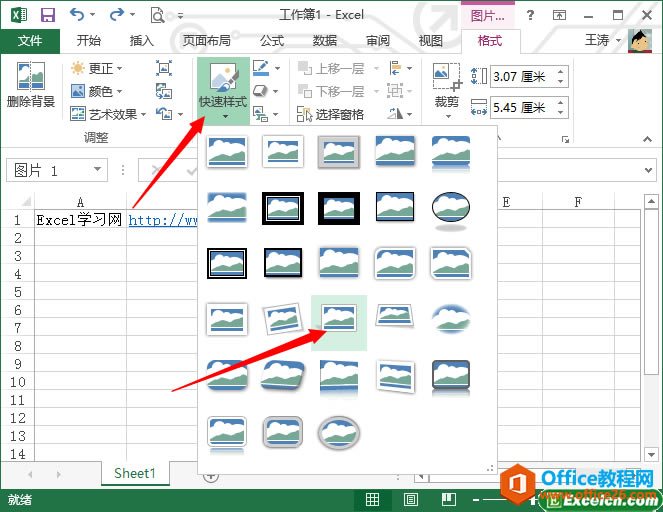Screen dimensions: 663x512
Task: Switch to Page Layout view in status bar
Action: coord(411,500)
